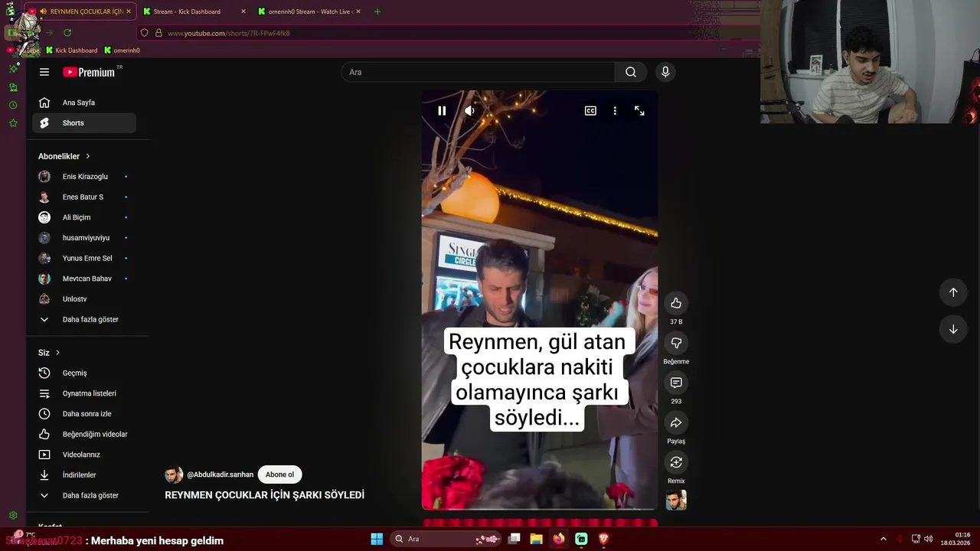Close the Stream - Kick Dashboard tab
The image size is (980, 551).
click(x=243, y=11)
